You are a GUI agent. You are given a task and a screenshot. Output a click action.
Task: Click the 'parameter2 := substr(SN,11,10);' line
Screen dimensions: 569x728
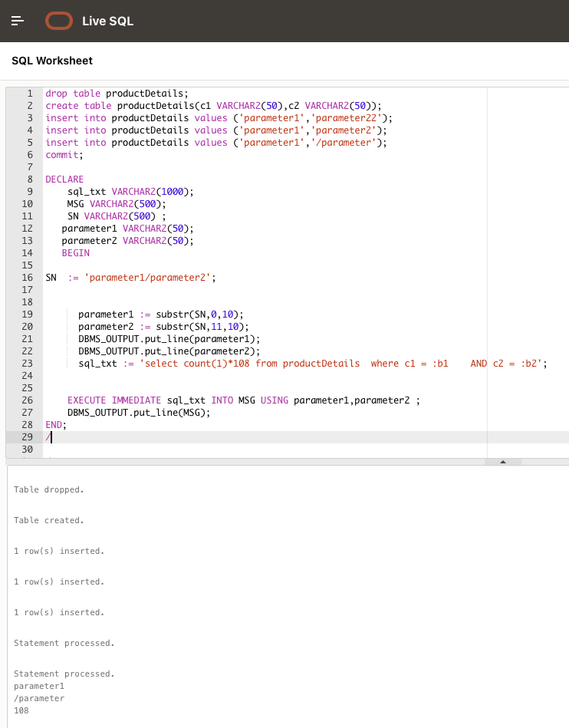164,327
